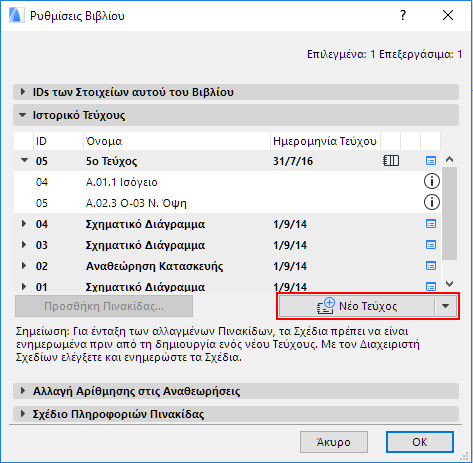The image size is (473, 463).
Task: Click the 1/9/14 date of issue 02
Action: point(290,266)
